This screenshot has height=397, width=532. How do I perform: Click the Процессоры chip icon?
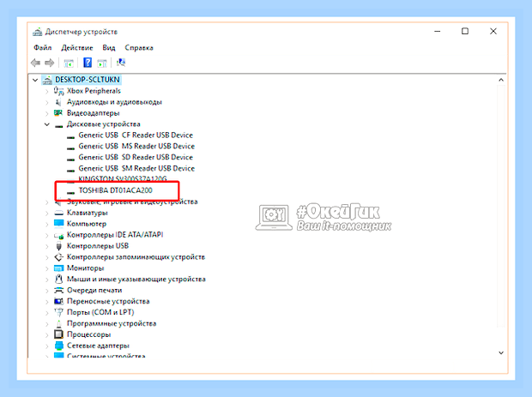58,334
